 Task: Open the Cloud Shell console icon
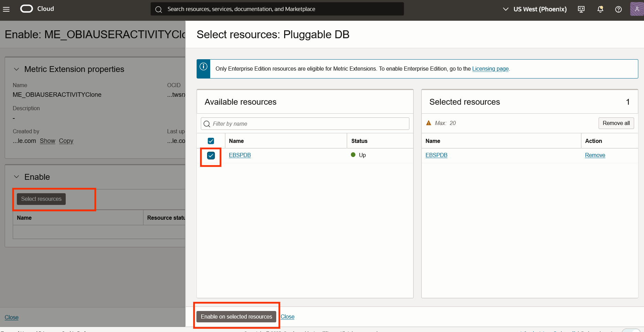581,9
